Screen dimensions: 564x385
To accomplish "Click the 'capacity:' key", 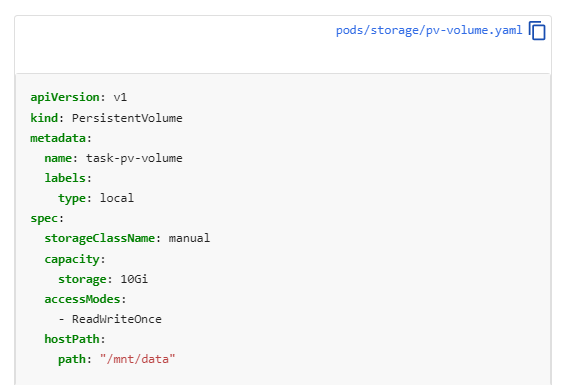I will coord(75,259).
